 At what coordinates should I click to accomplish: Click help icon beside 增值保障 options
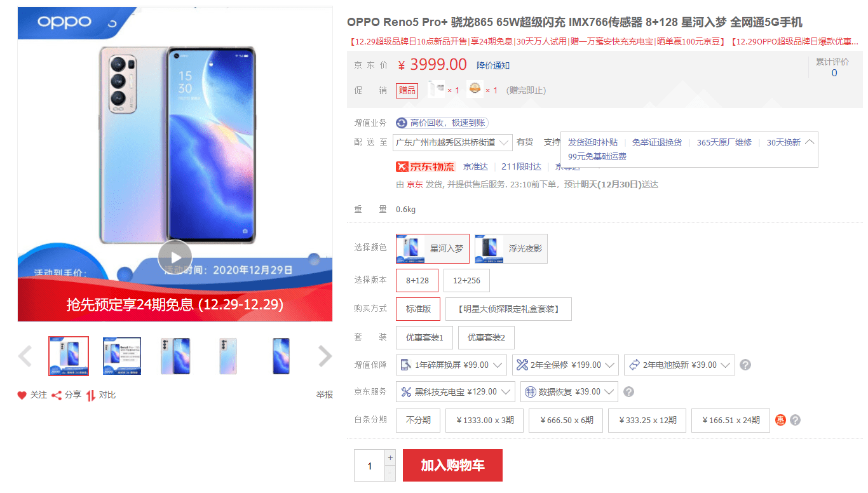pos(746,365)
